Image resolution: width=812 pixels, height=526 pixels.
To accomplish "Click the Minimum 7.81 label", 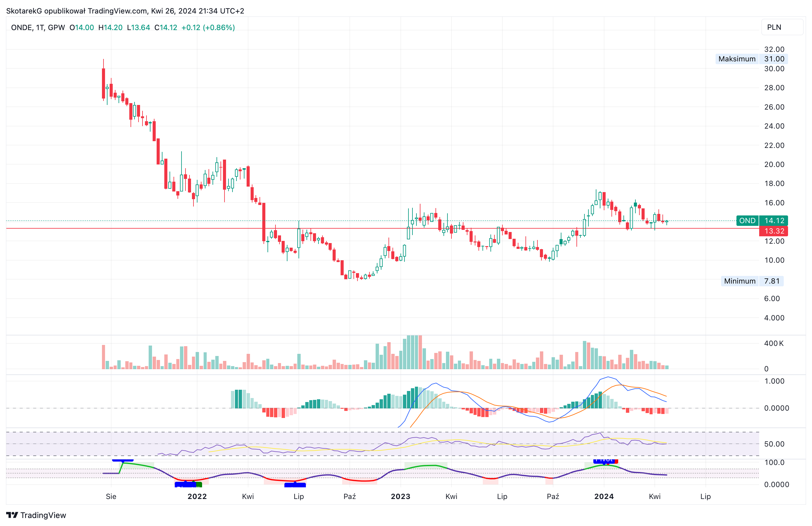I will [752, 281].
